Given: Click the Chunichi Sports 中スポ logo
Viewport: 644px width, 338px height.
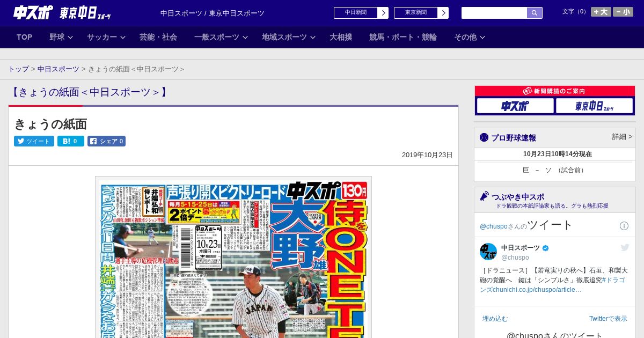Looking at the screenshot, I should (33, 12).
